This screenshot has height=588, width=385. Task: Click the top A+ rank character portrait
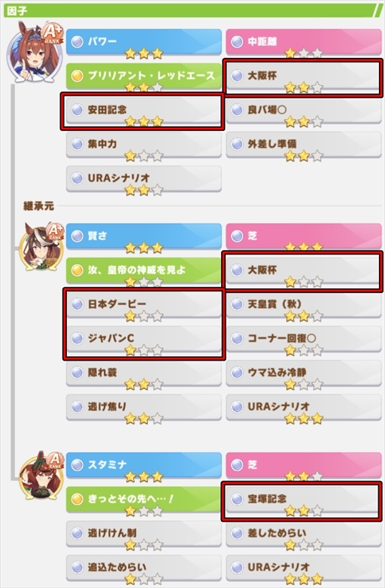[35, 52]
